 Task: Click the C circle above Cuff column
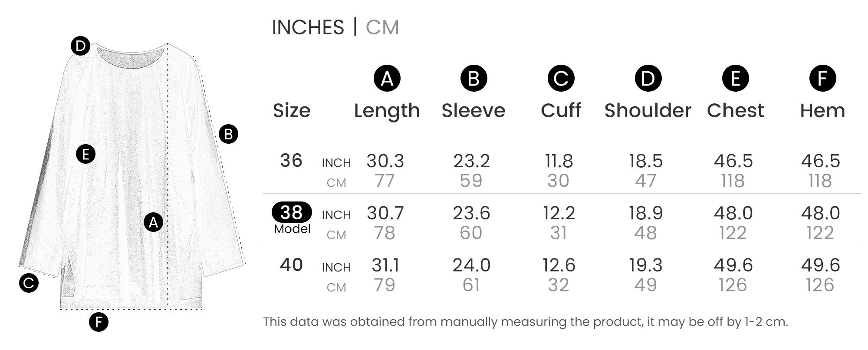coord(561,79)
